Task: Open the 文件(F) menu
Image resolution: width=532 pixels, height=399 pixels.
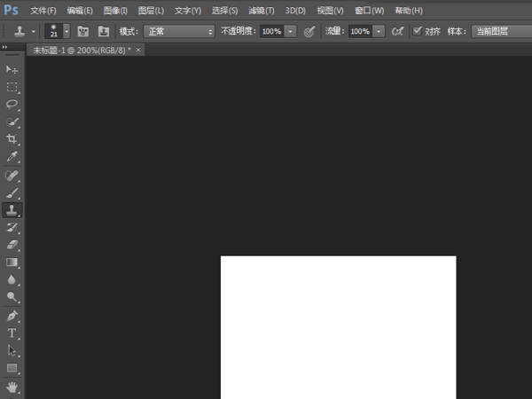Action: coord(43,11)
